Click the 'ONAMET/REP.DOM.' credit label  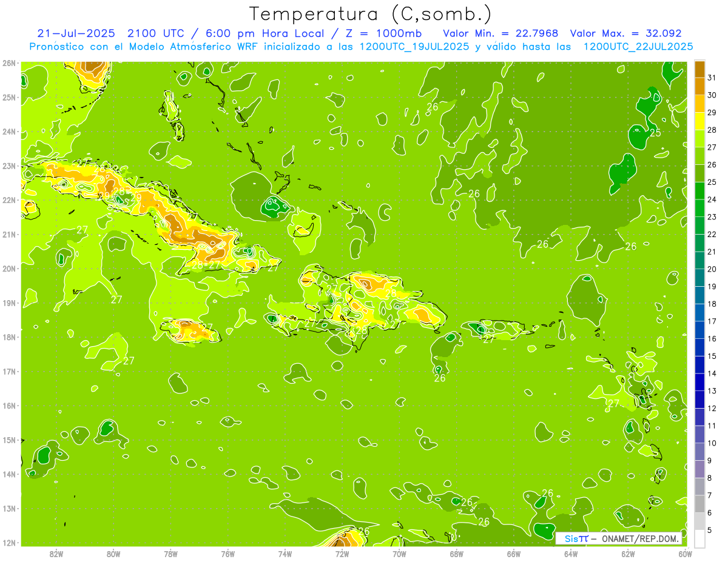(640, 538)
